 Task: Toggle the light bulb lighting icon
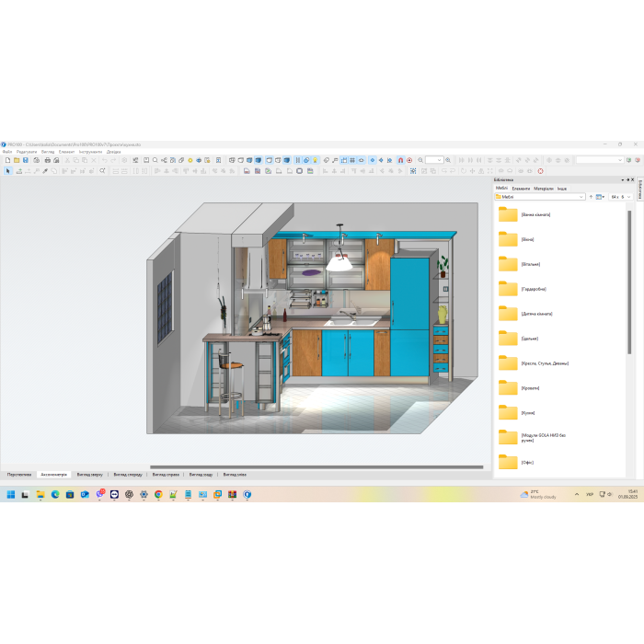tap(315, 160)
